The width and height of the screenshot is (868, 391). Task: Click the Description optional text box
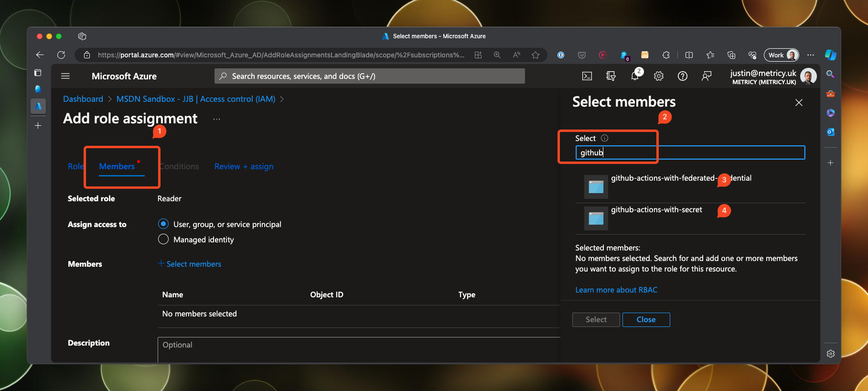pos(359,349)
